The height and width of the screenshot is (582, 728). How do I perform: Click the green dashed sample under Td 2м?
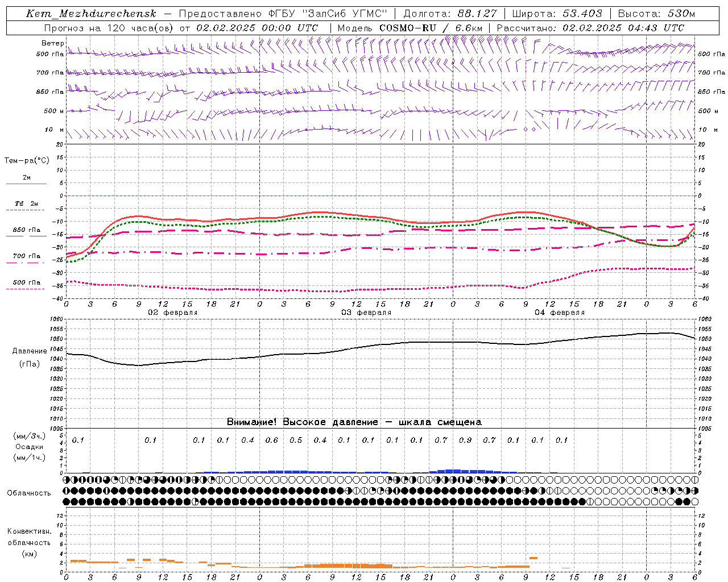pyautogui.click(x=25, y=210)
